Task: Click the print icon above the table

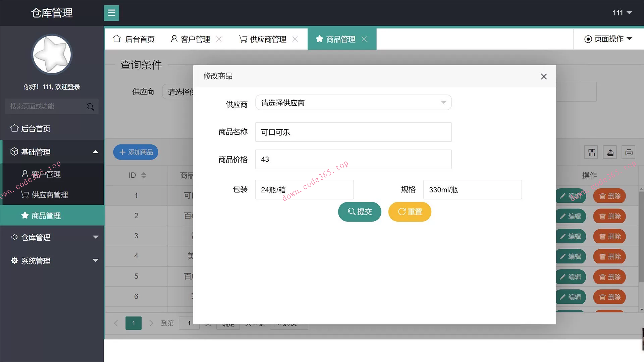Action: (x=628, y=152)
